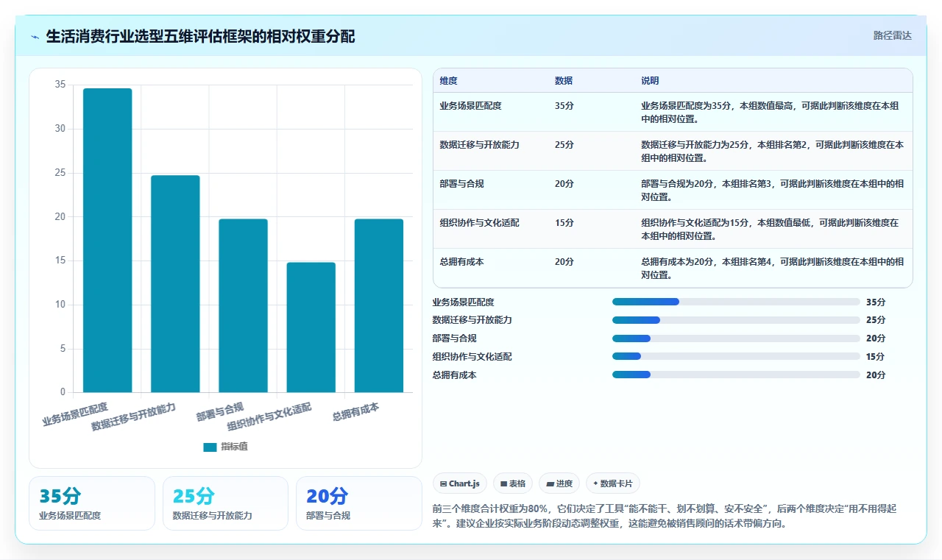Click the y-axis value 35 on the chart
Image resolution: width=942 pixels, height=560 pixels.
tap(60, 85)
